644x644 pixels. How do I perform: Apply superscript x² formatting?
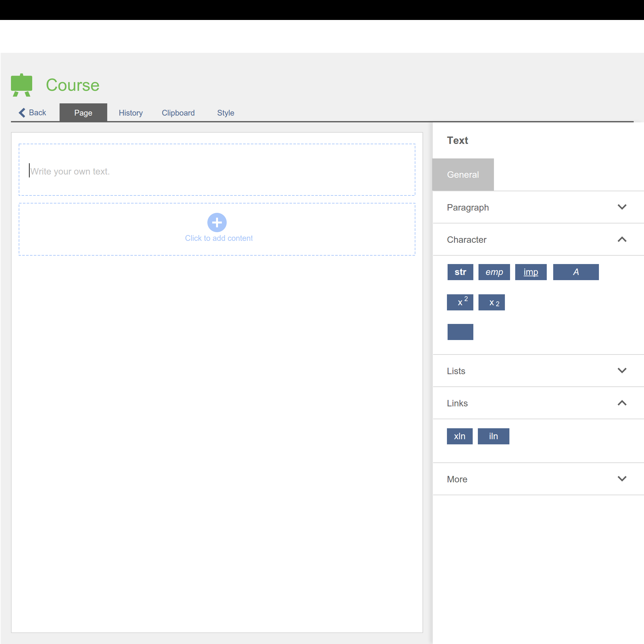point(460,302)
